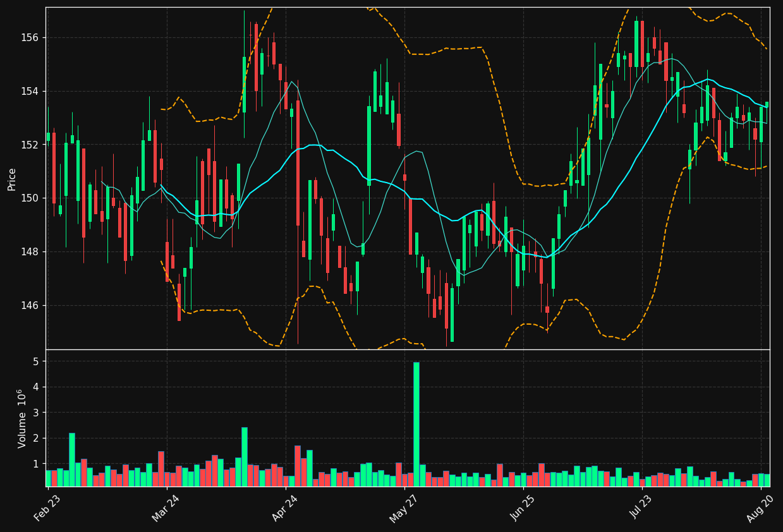Screen dimensions: 783x532
Task: Select the volume tick label 5
Action: pos(36,361)
